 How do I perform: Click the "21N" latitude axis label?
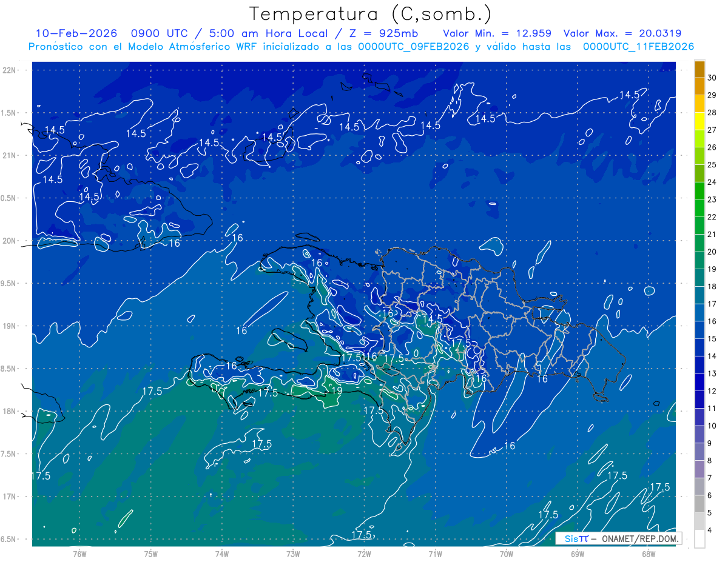tap(9, 155)
